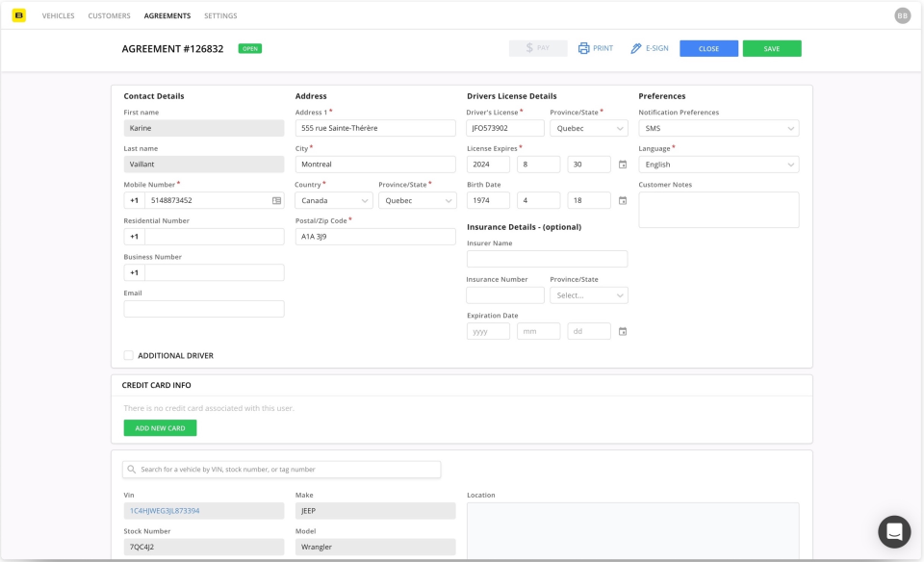This screenshot has width=924, height=562.
Task: Click the Birth Date day field
Action: click(x=589, y=200)
